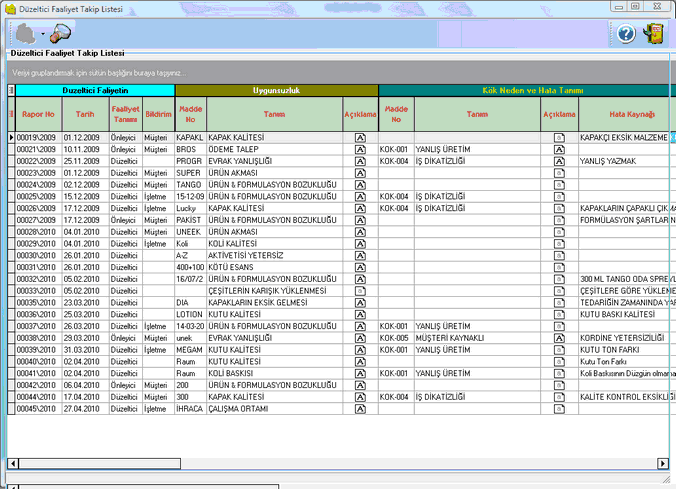Image resolution: width=676 pixels, height=489 pixels.
Task: Sort by the Rapor No column header
Action: click(x=38, y=114)
